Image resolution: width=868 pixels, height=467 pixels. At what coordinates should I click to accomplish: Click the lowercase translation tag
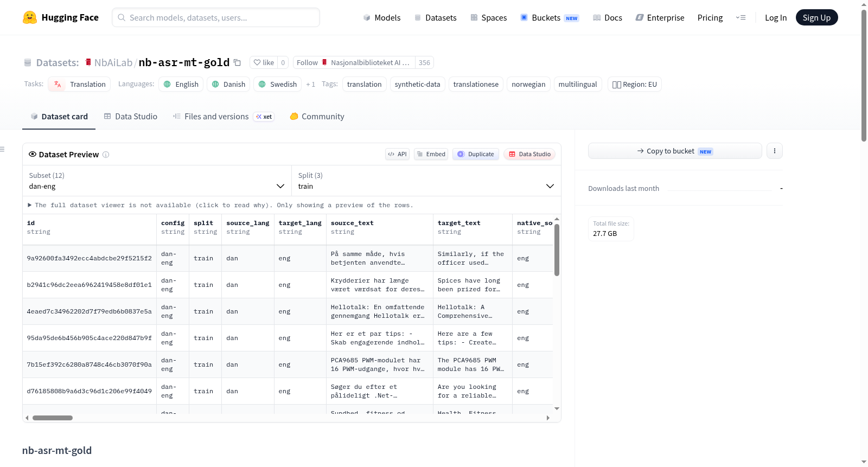365,84
